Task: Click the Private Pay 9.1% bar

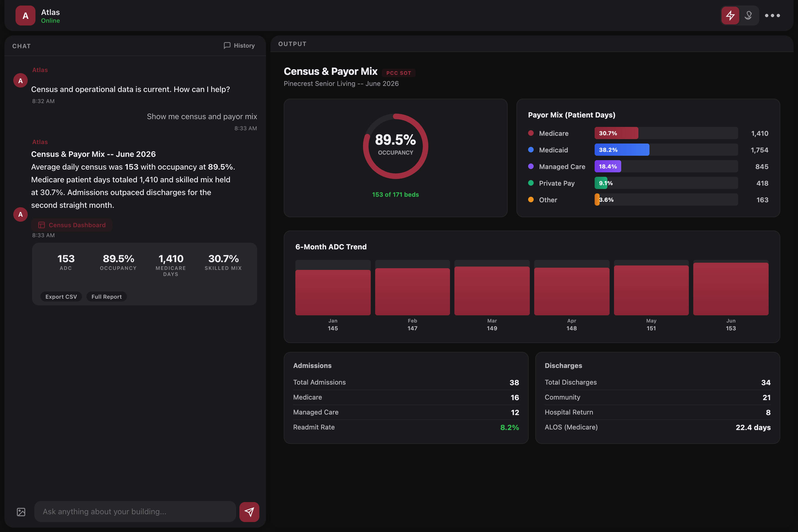Action: 601,183
